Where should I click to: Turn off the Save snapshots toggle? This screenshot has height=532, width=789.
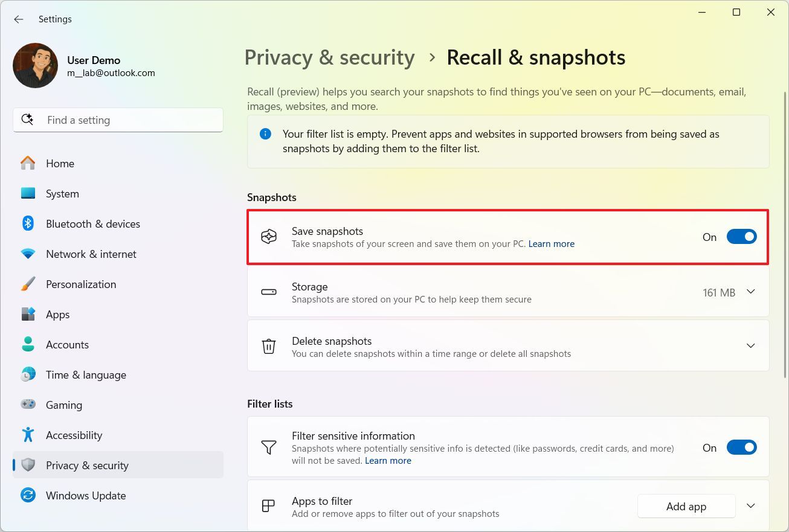pos(741,236)
